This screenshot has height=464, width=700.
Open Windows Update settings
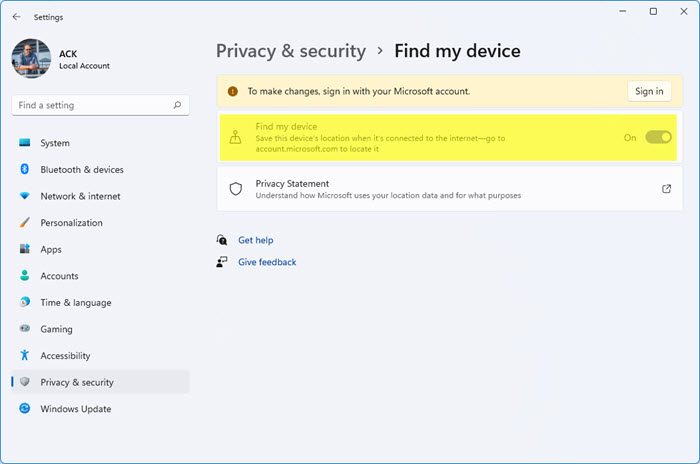pyautogui.click(x=100, y=409)
